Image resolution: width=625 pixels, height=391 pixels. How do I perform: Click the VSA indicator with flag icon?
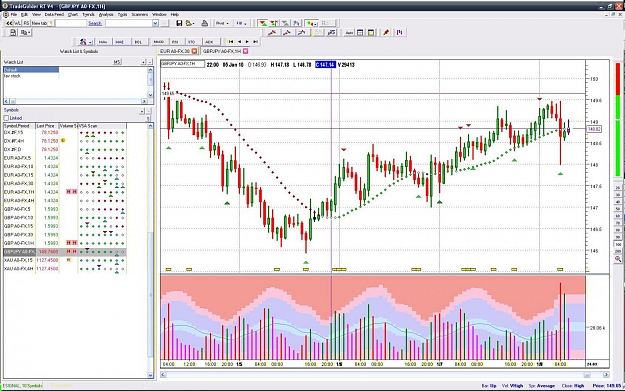tap(274, 23)
